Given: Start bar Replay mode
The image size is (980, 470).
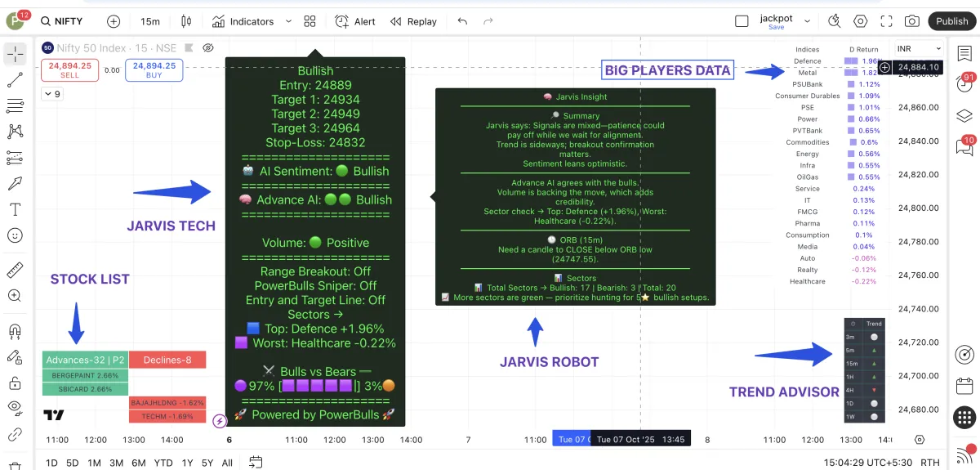Looking at the screenshot, I should pyautogui.click(x=413, y=21).
